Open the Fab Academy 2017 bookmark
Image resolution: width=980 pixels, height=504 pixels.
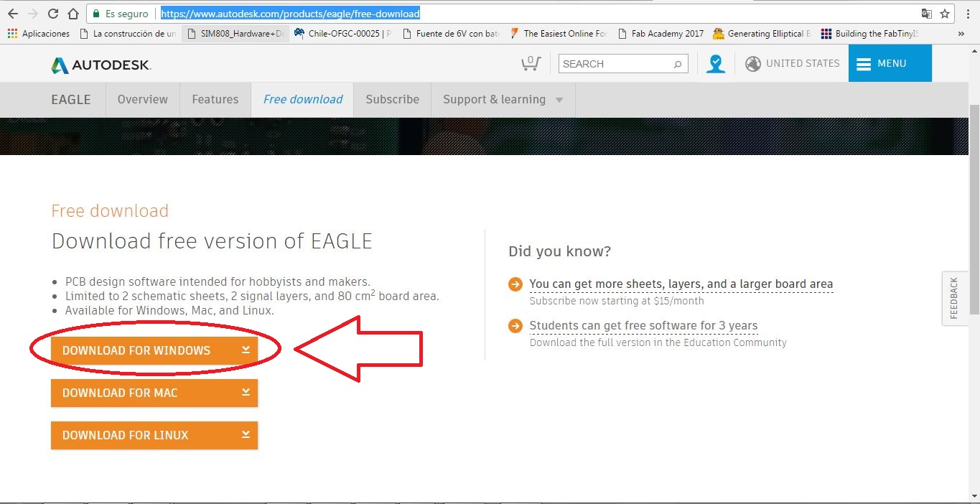point(661,34)
